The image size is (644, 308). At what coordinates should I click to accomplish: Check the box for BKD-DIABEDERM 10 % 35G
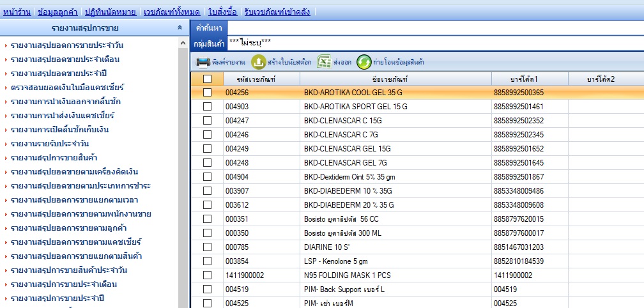208,190
